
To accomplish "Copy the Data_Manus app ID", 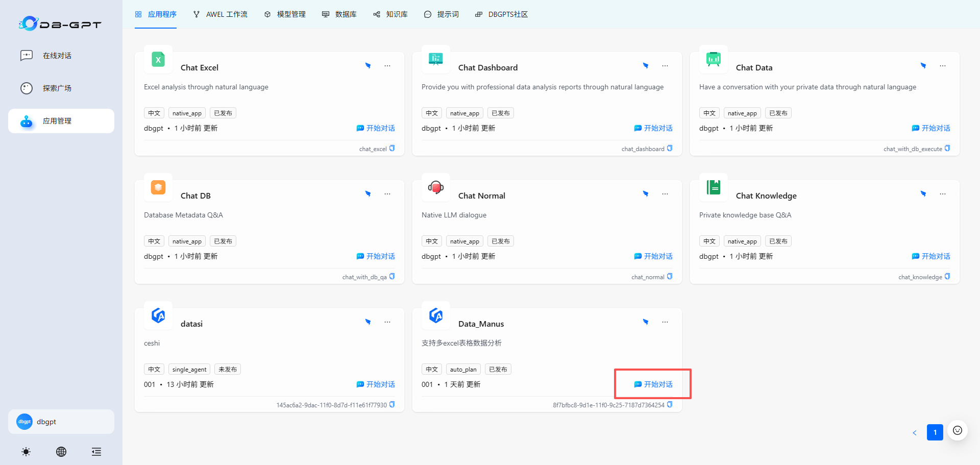I will 670,405.
